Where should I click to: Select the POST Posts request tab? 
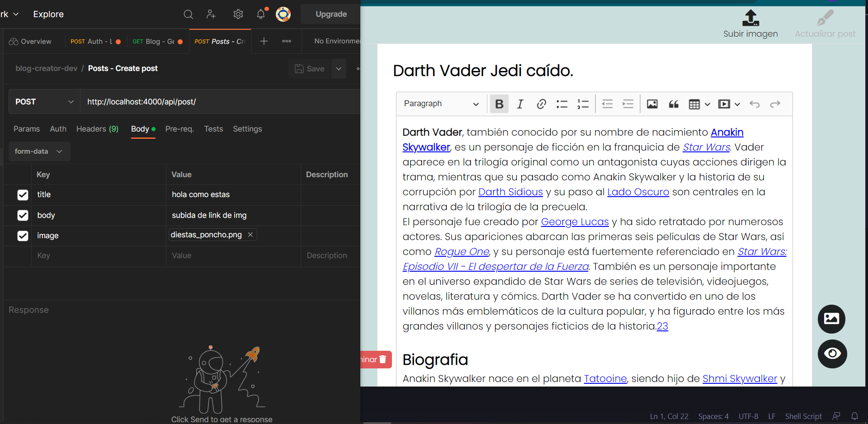click(220, 42)
